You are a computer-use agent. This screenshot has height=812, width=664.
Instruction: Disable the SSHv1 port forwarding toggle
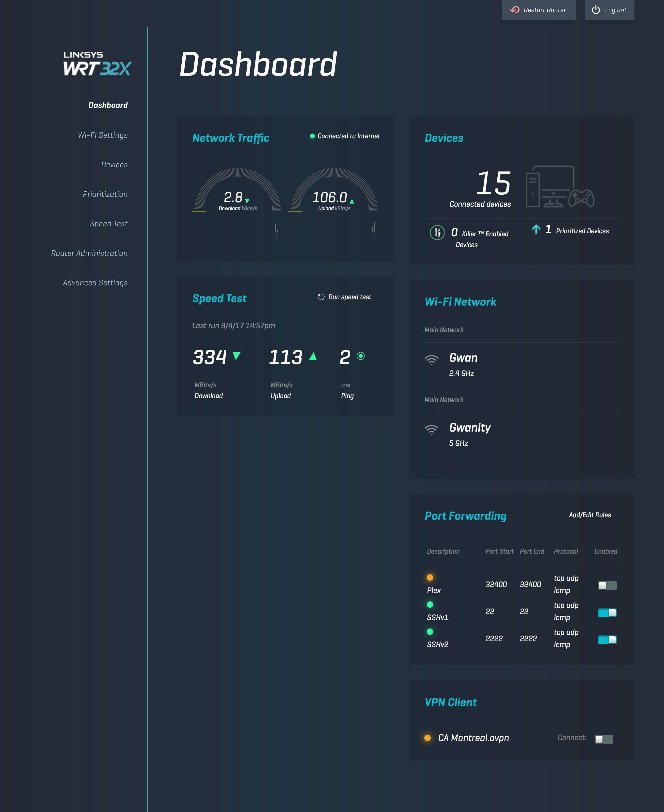pos(607,612)
